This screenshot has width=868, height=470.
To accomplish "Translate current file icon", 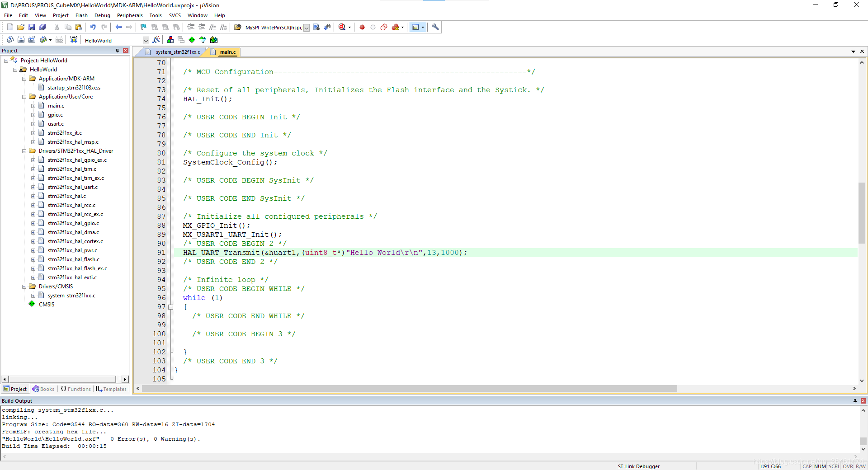I will point(10,40).
